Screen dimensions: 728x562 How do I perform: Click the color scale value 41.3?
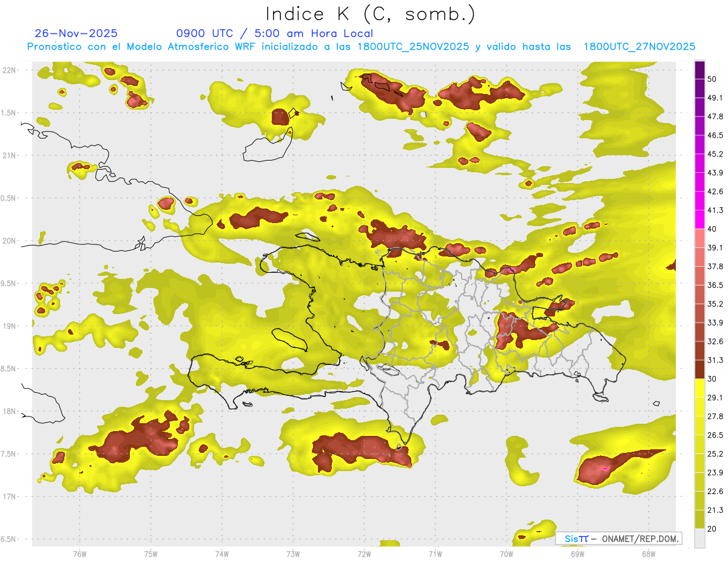click(x=715, y=210)
